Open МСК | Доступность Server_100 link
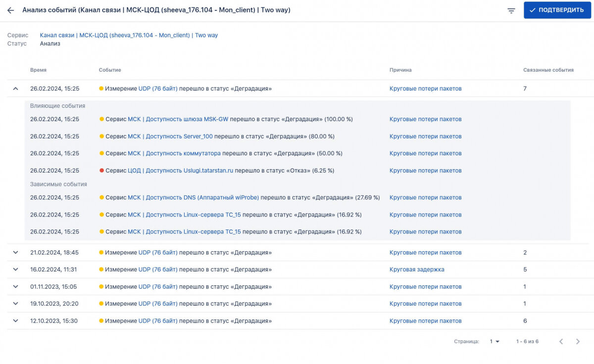 pyautogui.click(x=170, y=136)
